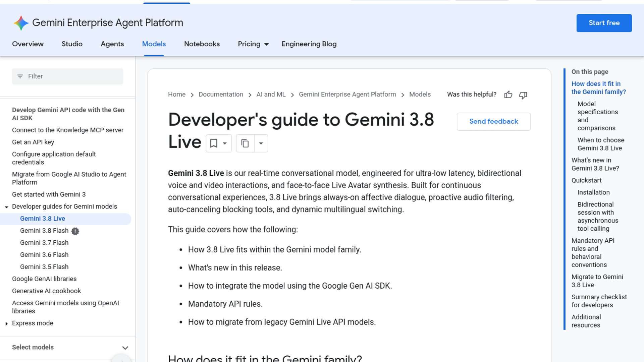Viewport: 644px width, 362px height.
Task: Expand the Express mode section
Action: [6, 323]
